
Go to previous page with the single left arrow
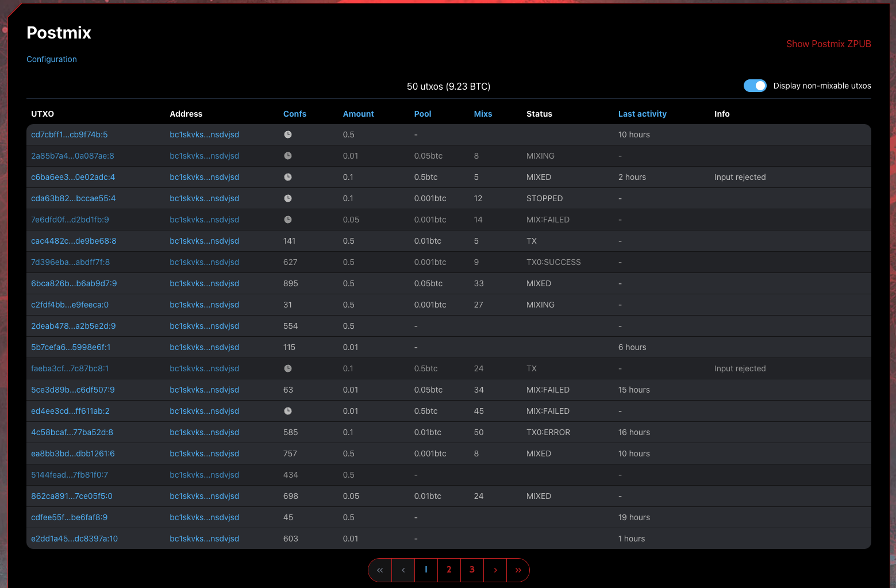[x=403, y=570]
